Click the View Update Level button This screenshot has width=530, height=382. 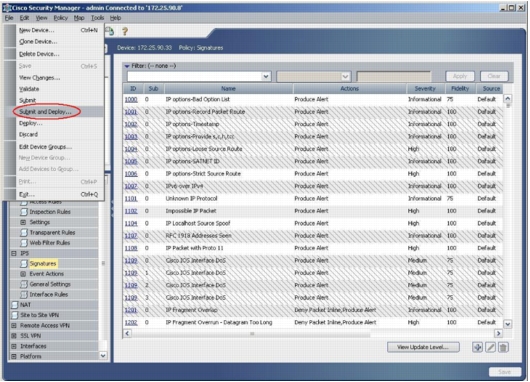coord(423,347)
